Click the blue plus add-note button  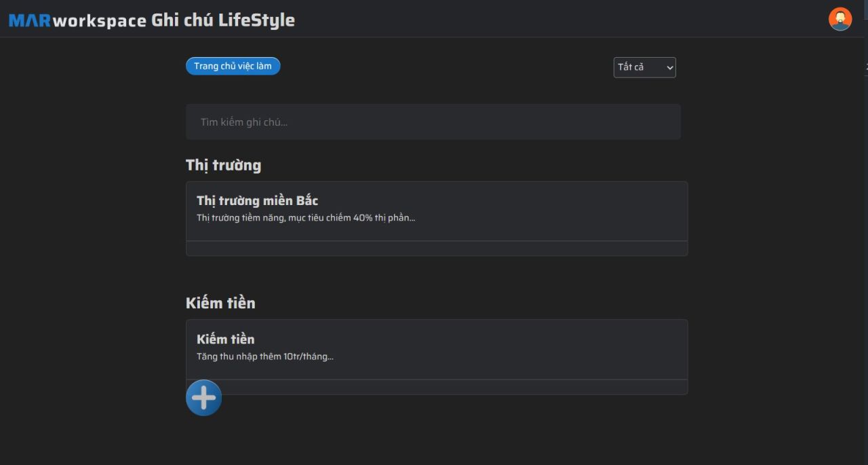pyautogui.click(x=203, y=398)
